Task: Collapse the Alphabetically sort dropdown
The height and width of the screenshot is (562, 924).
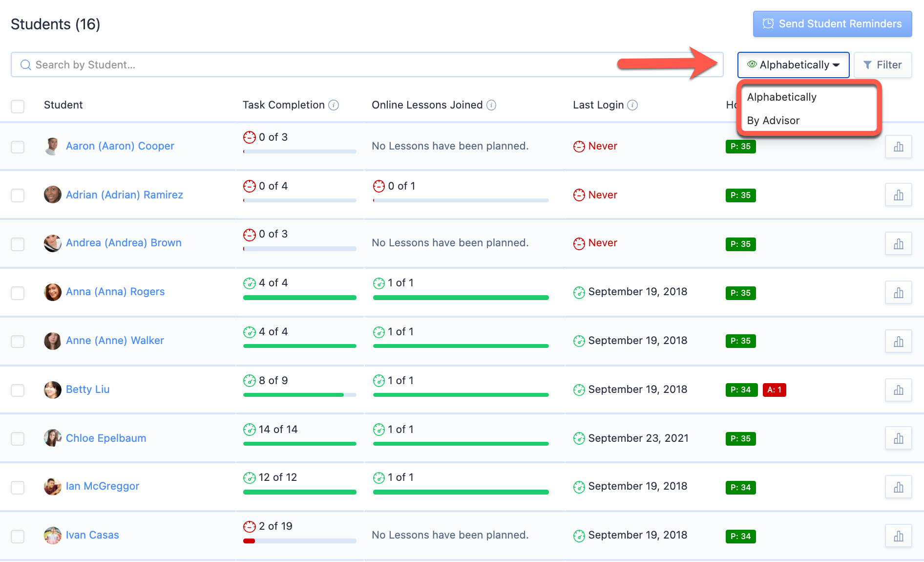Action: [x=793, y=65]
